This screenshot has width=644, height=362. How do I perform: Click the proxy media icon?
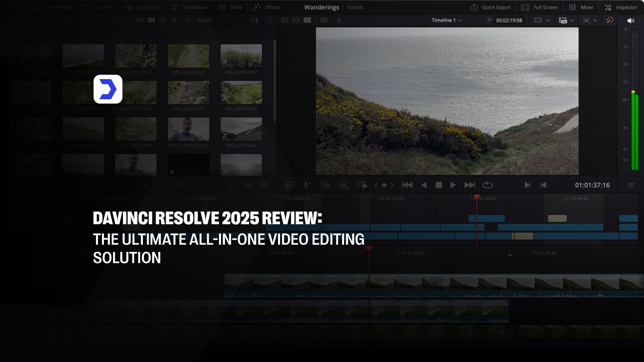click(563, 20)
